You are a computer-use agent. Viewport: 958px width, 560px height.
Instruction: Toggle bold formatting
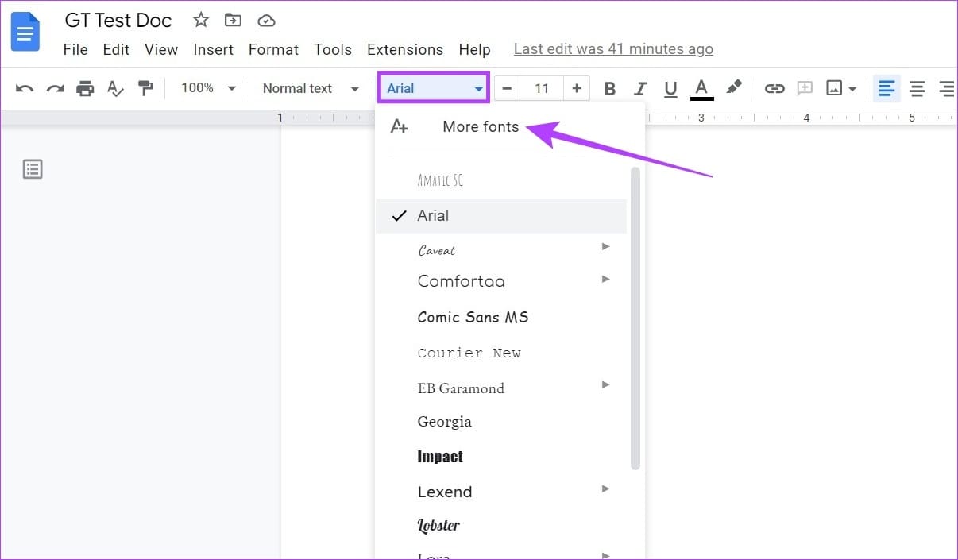click(610, 88)
